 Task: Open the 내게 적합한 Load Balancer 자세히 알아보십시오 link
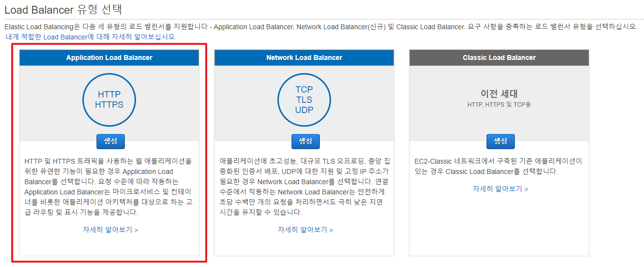tap(91, 37)
